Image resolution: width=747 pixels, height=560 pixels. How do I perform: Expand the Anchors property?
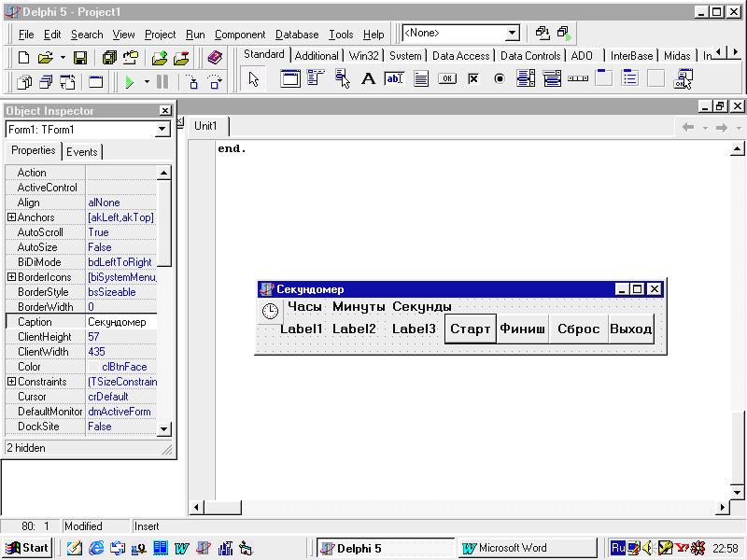tap(11, 217)
